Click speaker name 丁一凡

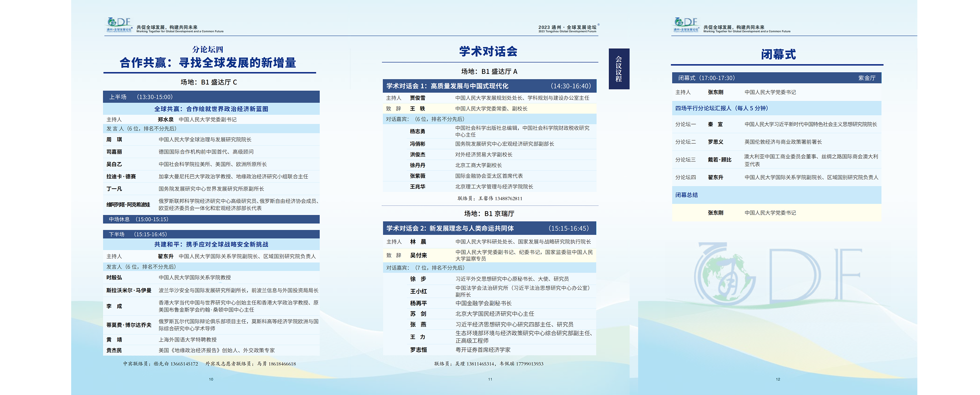tap(114, 189)
